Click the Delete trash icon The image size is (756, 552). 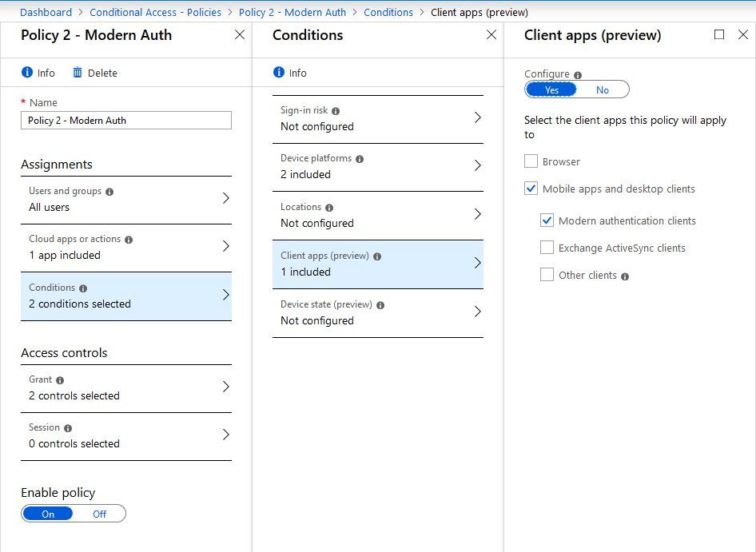coord(78,73)
